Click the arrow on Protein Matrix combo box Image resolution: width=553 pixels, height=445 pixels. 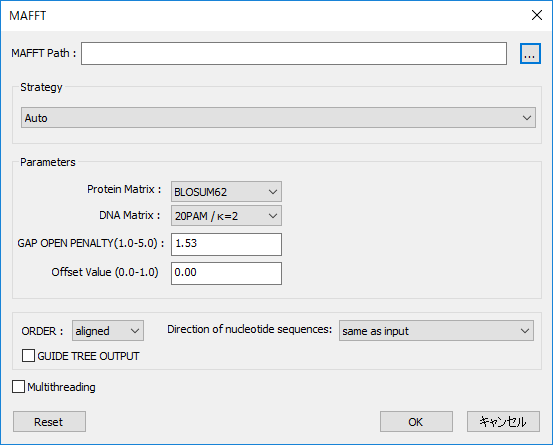tap(273, 192)
